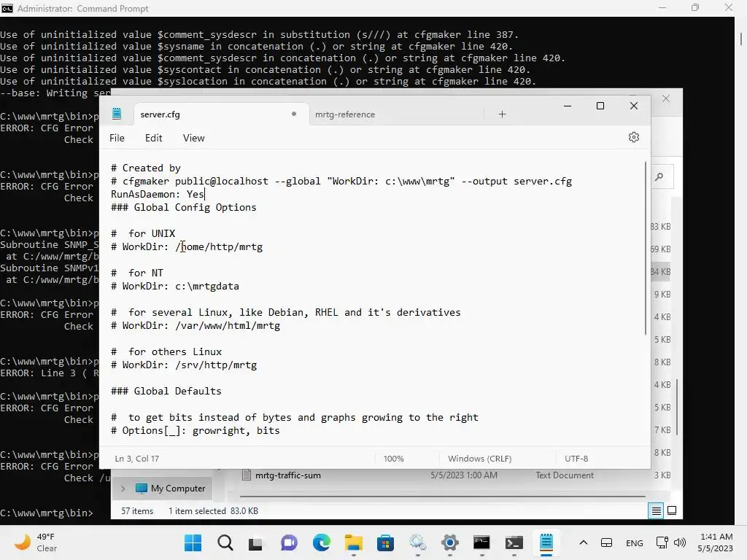Click the '# cfgmaker public@localhost' line
747x560 pixels.
point(341,182)
